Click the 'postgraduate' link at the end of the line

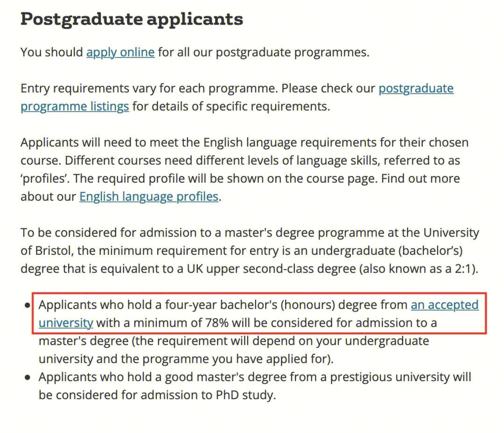pyautogui.click(x=416, y=88)
